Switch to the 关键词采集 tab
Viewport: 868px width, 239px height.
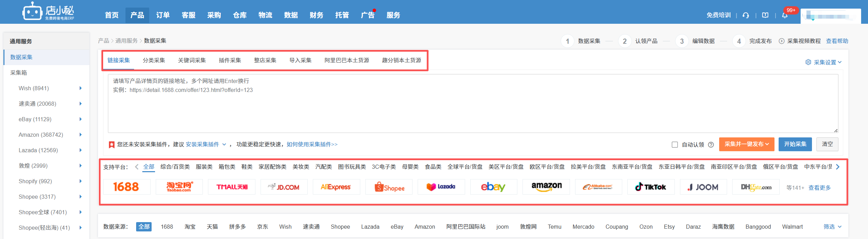point(192,60)
